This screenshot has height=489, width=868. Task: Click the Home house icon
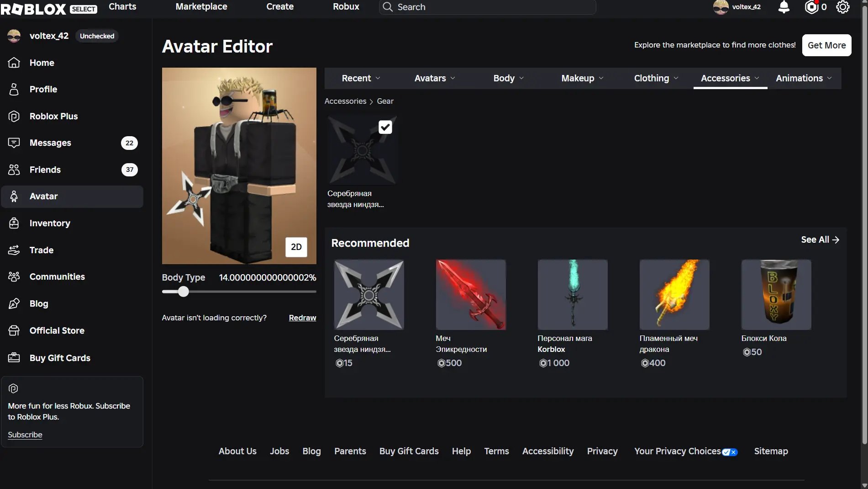click(14, 63)
